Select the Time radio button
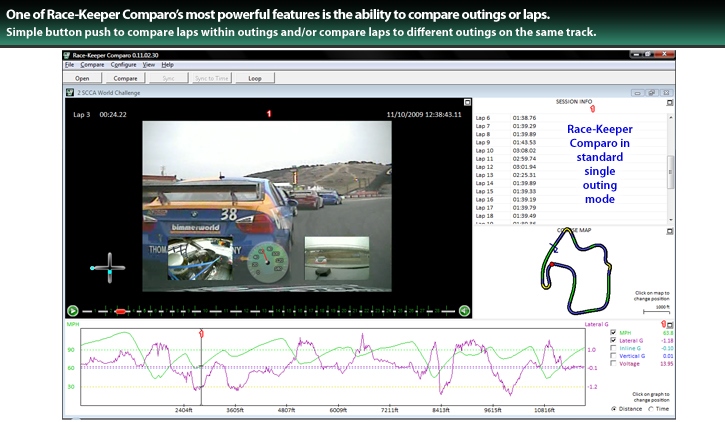Screen dimensions: 725x422 [652, 408]
